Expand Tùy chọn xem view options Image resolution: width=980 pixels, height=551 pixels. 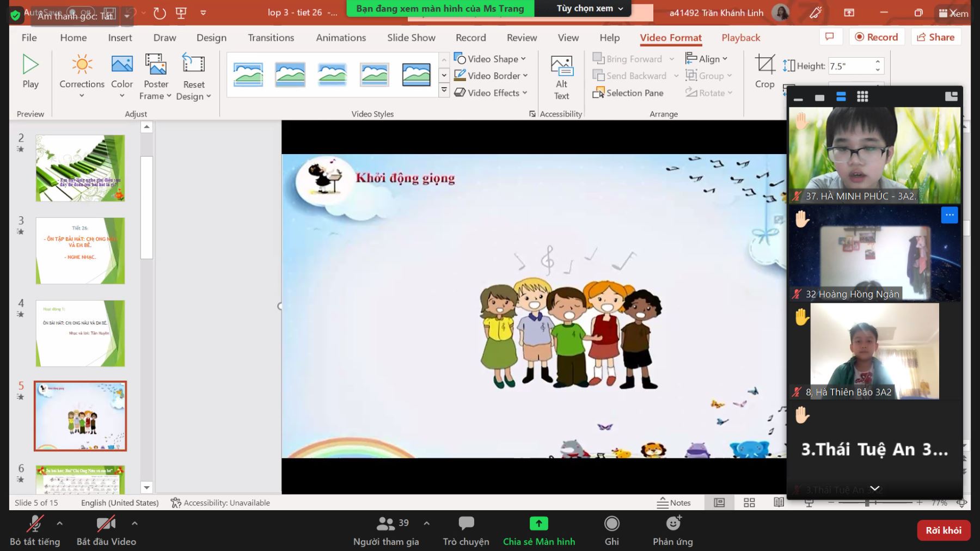[589, 8]
